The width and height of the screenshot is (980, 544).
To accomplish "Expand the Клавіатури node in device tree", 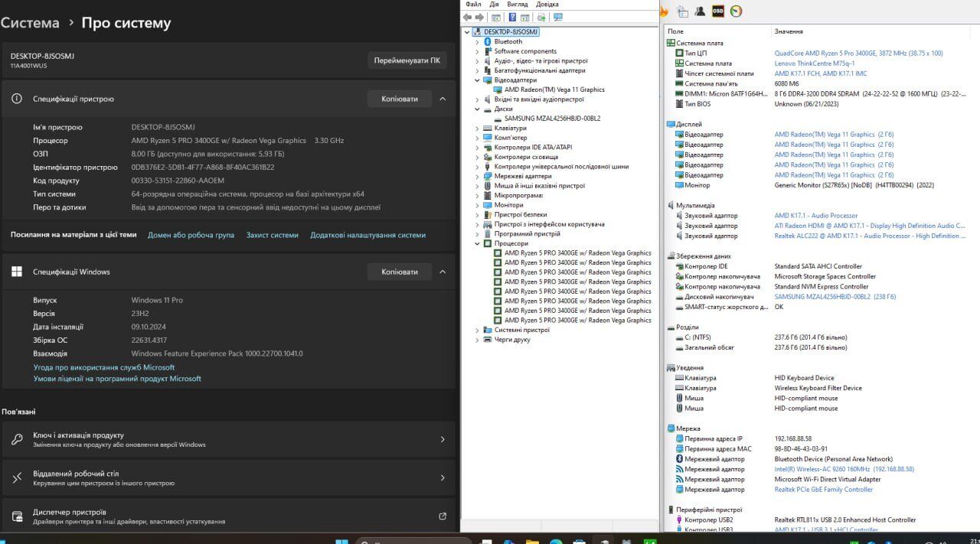I will (477, 128).
